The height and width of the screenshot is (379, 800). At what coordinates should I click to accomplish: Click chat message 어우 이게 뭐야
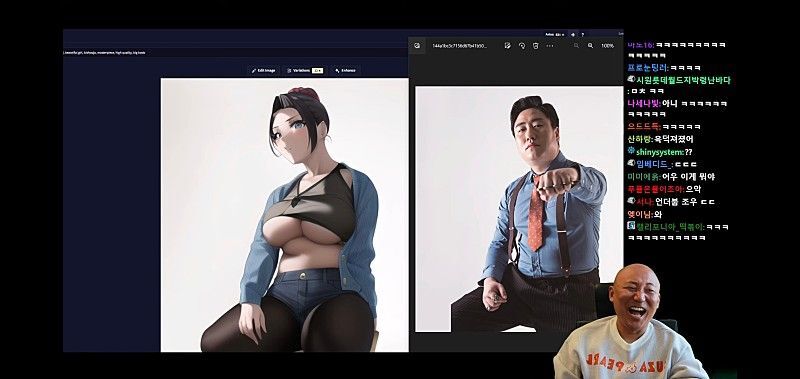click(x=688, y=177)
